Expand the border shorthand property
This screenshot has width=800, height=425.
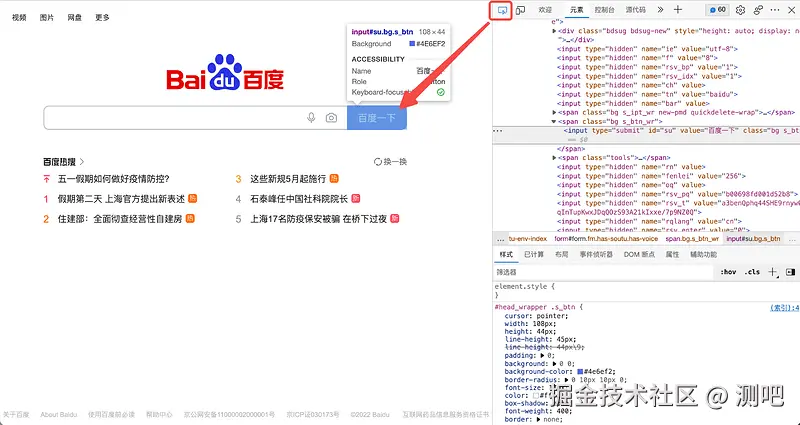539,419
